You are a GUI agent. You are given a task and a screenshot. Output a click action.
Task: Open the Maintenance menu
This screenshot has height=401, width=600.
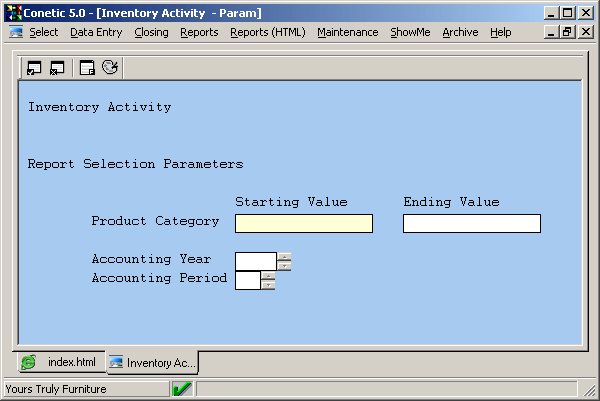tap(347, 32)
